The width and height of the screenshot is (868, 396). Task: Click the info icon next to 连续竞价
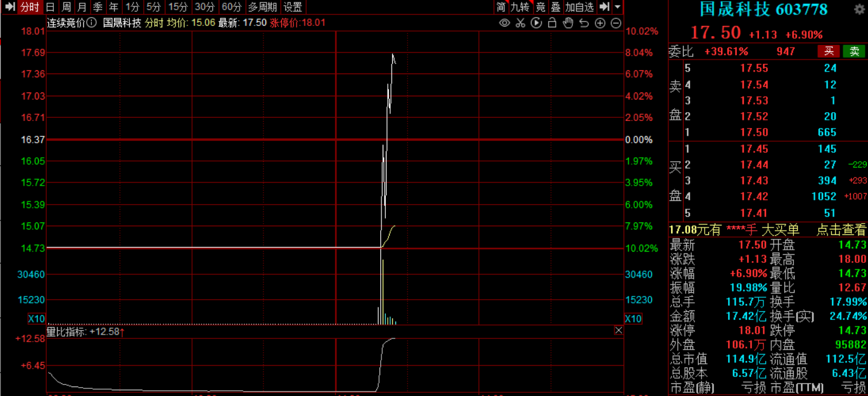(x=92, y=23)
